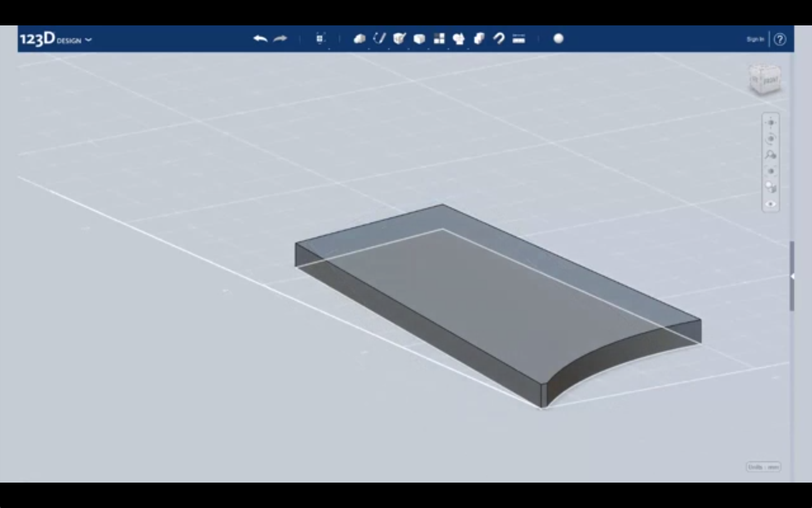This screenshot has width=812, height=508.
Task: Open the Primitives shapes menu
Action: [x=360, y=38]
